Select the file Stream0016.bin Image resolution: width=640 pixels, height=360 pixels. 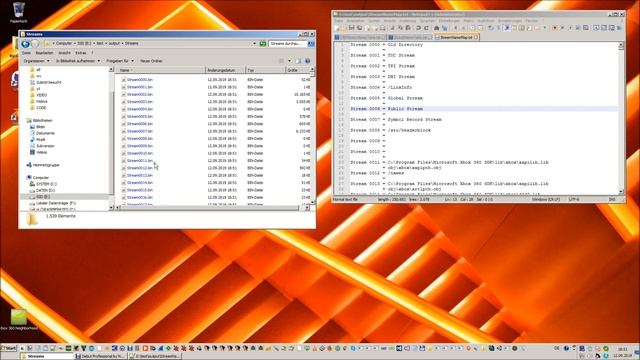[140, 197]
